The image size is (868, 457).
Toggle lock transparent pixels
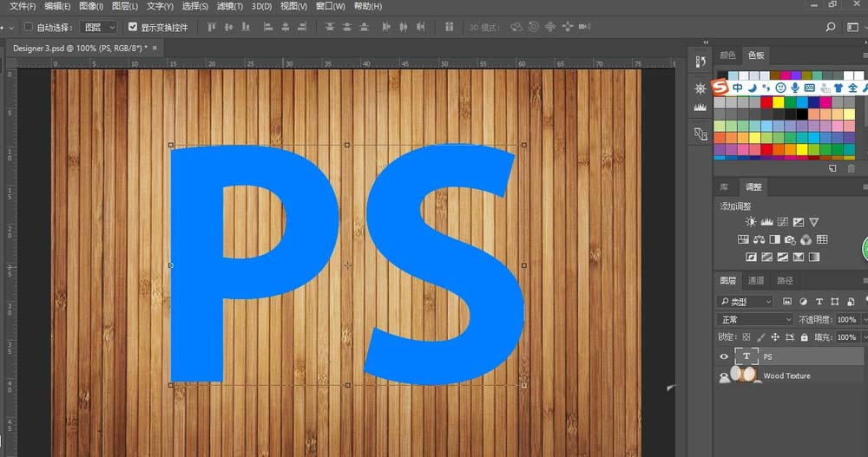click(746, 337)
